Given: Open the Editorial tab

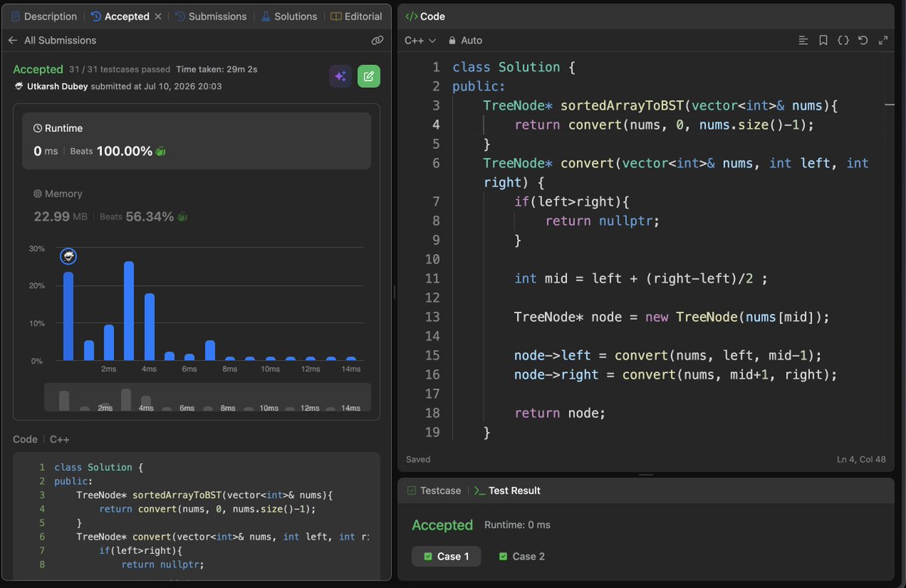Looking at the screenshot, I should click(x=356, y=17).
